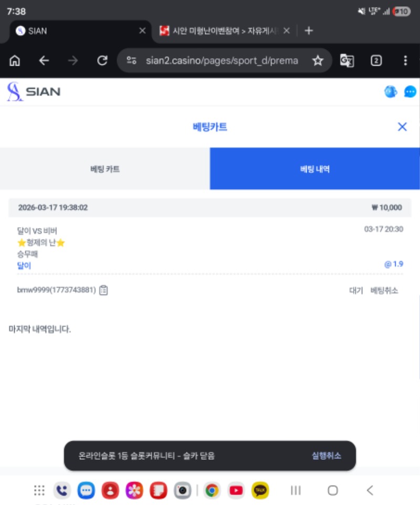Open the site info icon in address bar
Viewport: 420px width, 505px height.
coord(132,61)
